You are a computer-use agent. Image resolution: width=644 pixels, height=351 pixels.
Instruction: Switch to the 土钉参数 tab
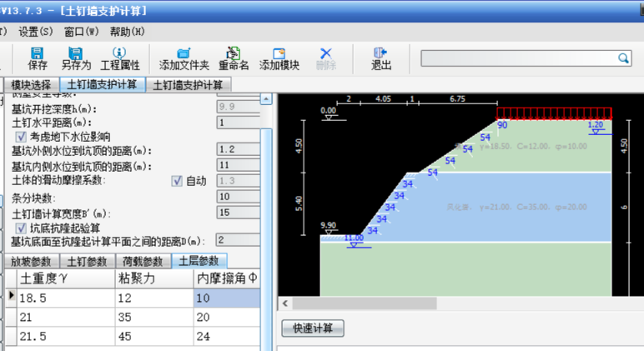point(88,262)
